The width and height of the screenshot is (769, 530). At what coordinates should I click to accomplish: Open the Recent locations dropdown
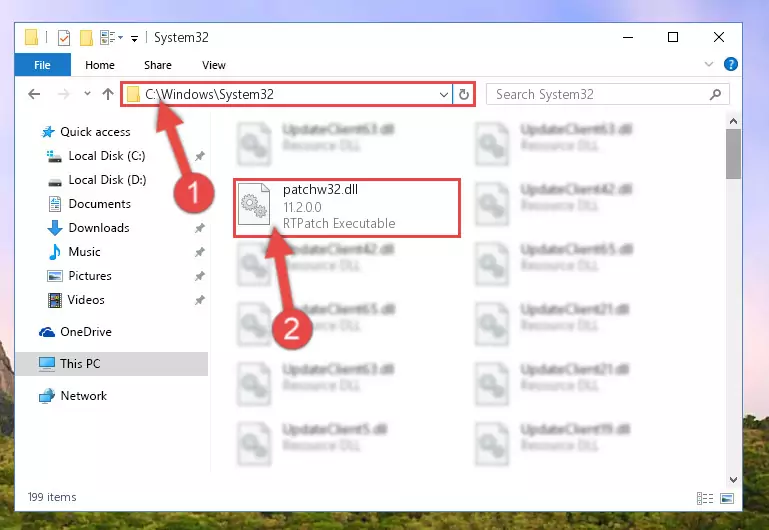[87, 93]
